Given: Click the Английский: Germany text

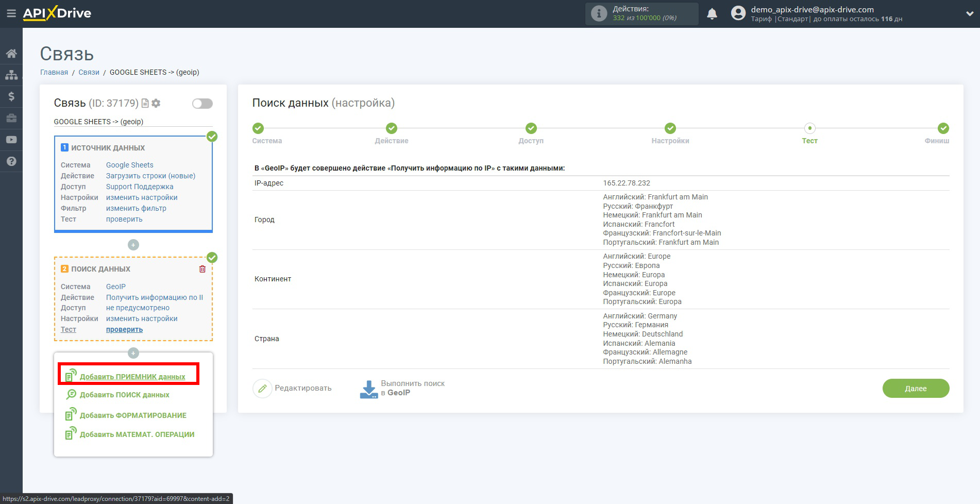Looking at the screenshot, I should point(640,316).
